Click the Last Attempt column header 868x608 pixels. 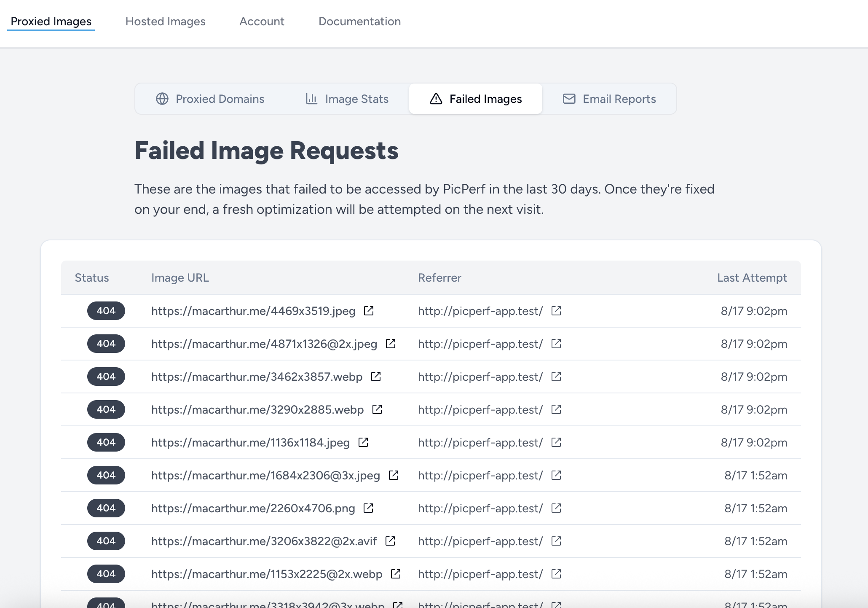(x=752, y=277)
